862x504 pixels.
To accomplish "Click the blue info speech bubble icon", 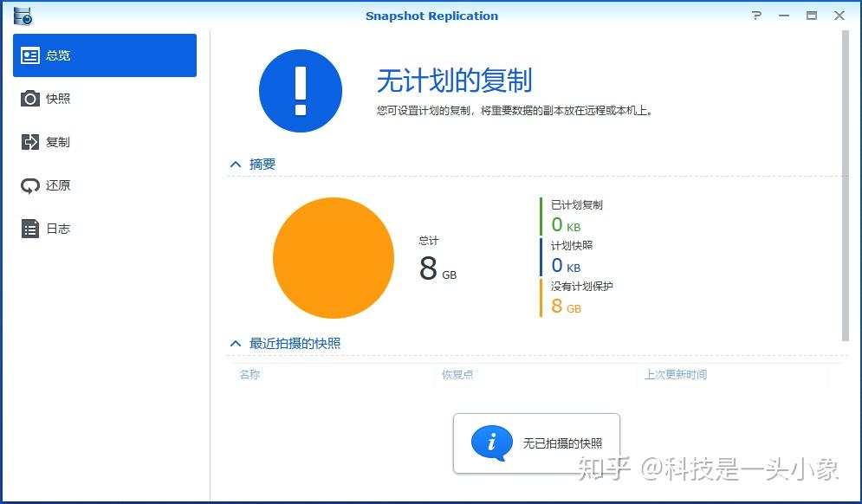I will click(492, 443).
